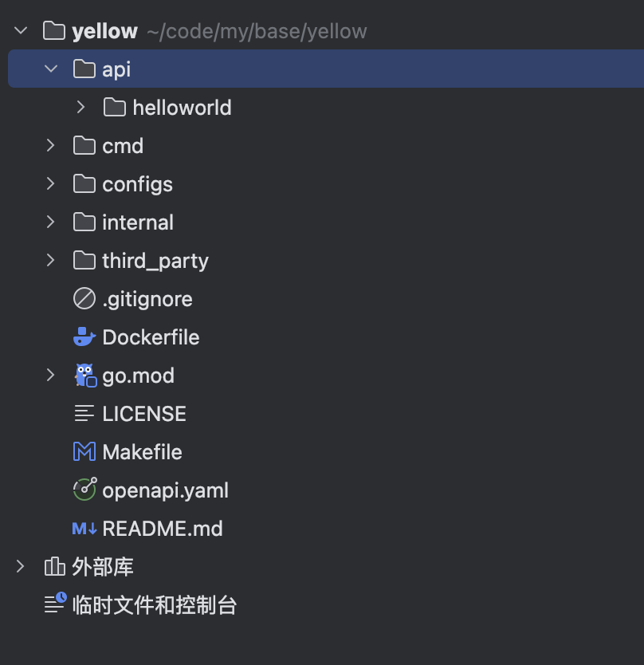The height and width of the screenshot is (665, 644).
Task: Select the README.md file
Action: coord(162,529)
